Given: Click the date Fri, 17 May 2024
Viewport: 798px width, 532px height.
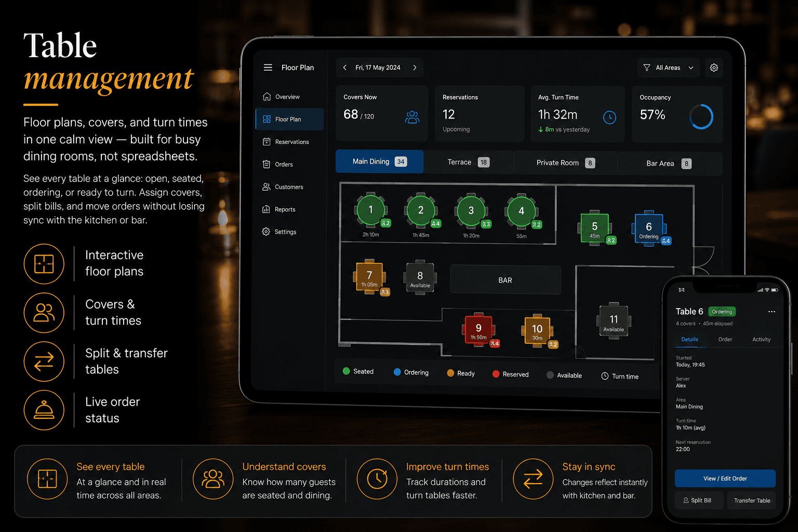Looking at the screenshot, I should pyautogui.click(x=378, y=68).
